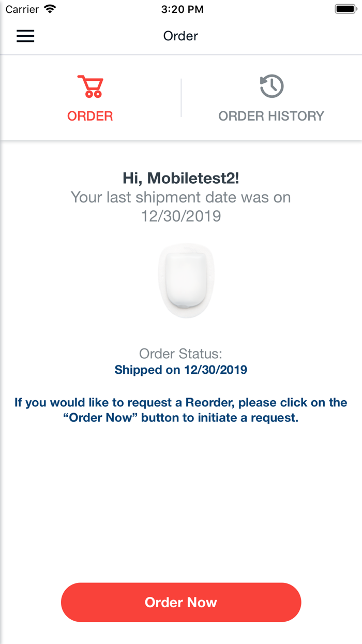Open the hamburger navigation menu
Viewport: 362px width, 644px height.
click(x=25, y=36)
